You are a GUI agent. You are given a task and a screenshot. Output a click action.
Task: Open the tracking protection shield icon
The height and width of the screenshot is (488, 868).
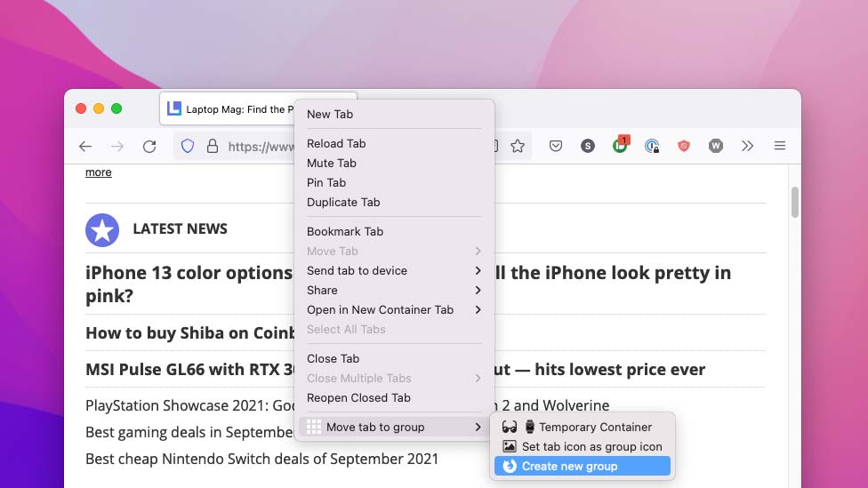point(188,146)
